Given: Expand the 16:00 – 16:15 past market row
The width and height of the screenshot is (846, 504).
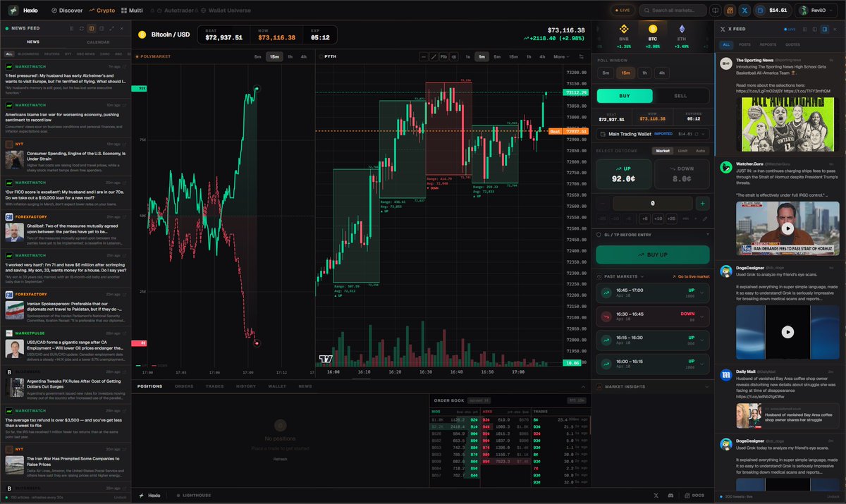Looking at the screenshot, I should (653, 364).
